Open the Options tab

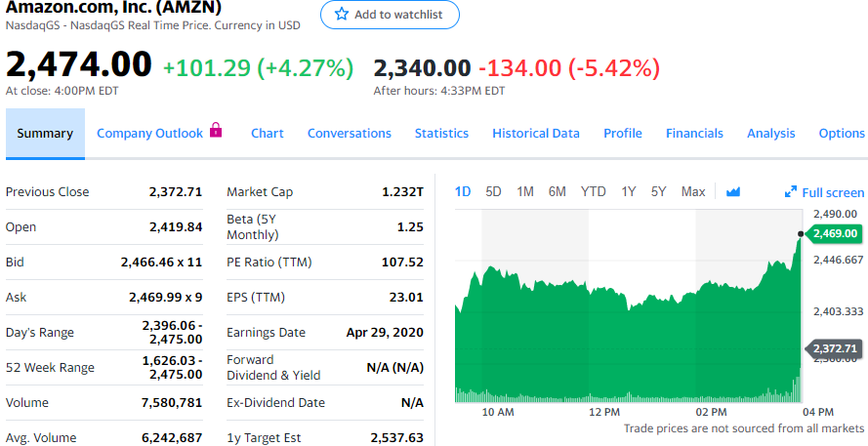tap(842, 134)
